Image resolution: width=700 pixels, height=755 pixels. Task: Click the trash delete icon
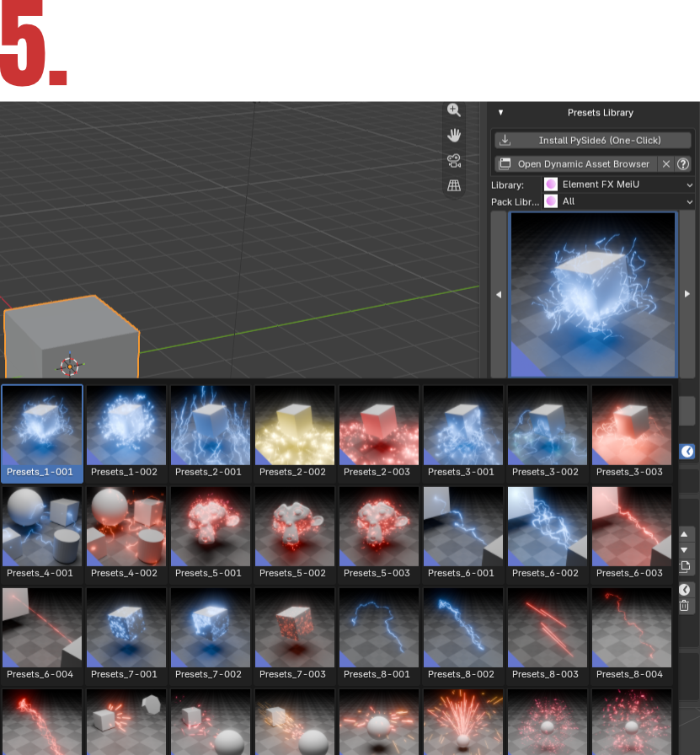click(684, 606)
